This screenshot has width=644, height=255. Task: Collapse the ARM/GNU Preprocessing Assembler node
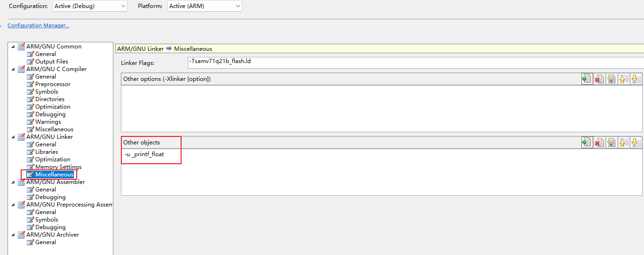click(13, 205)
